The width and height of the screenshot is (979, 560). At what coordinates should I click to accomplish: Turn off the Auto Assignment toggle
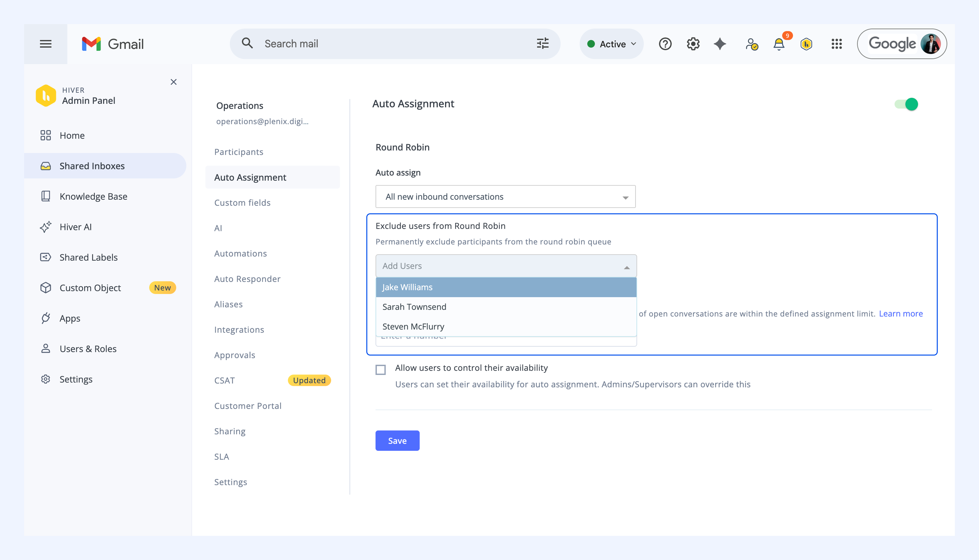(x=906, y=104)
